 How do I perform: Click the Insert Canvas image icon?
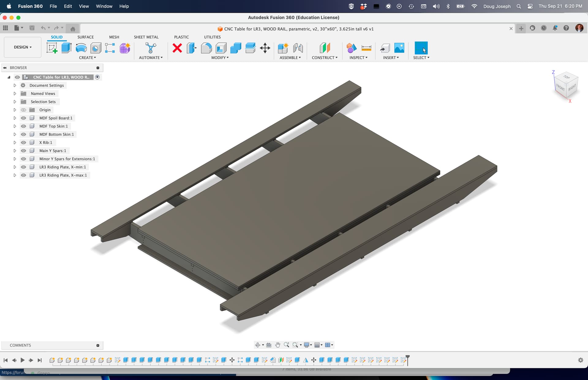[x=399, y=48]
